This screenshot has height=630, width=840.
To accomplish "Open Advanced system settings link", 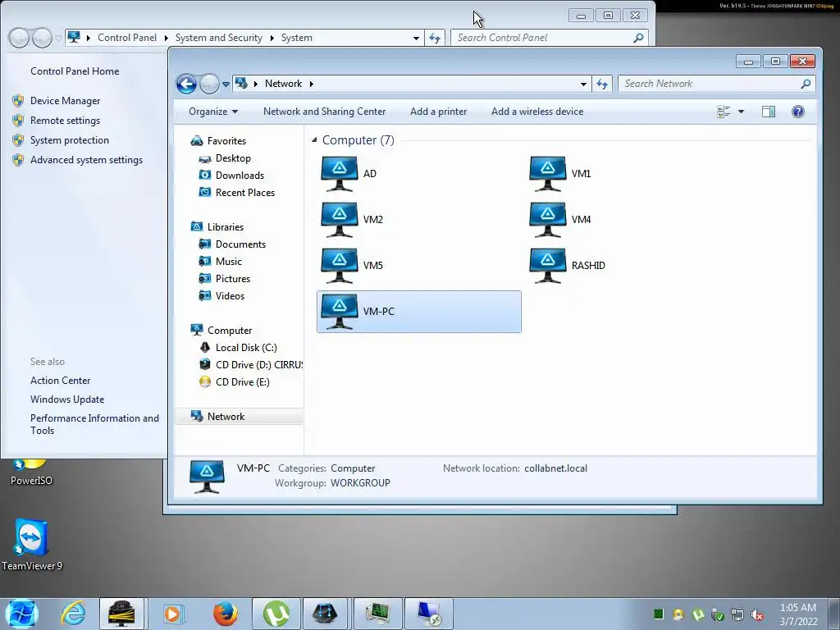I will (x=87, y=160).
